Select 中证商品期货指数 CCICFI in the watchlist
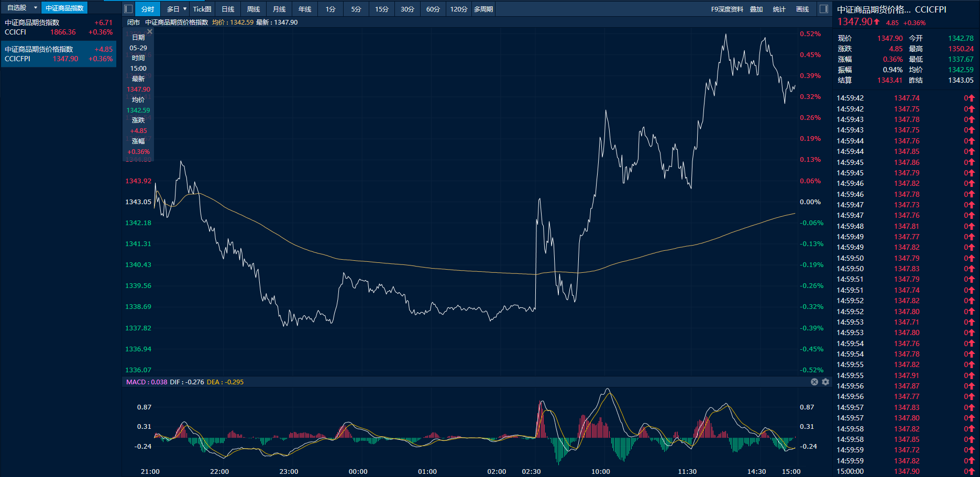The width and height of the screenshot is (980, 477). [x=58, y=27]
